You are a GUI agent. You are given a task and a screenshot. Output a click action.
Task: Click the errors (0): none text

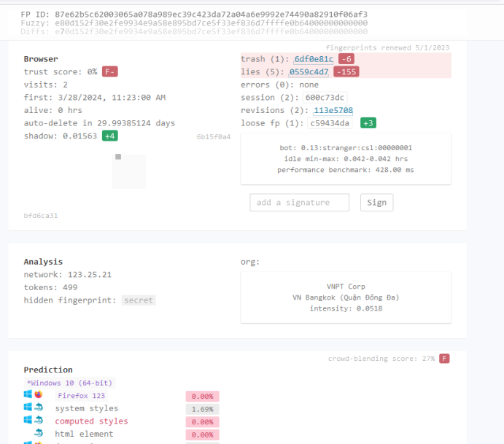[x=279, y=85]
